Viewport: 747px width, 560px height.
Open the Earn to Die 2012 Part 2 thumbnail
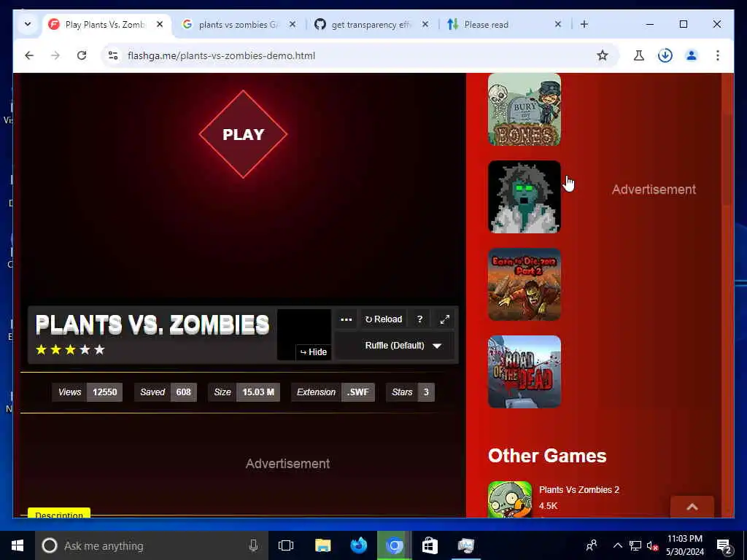point(524,284)
